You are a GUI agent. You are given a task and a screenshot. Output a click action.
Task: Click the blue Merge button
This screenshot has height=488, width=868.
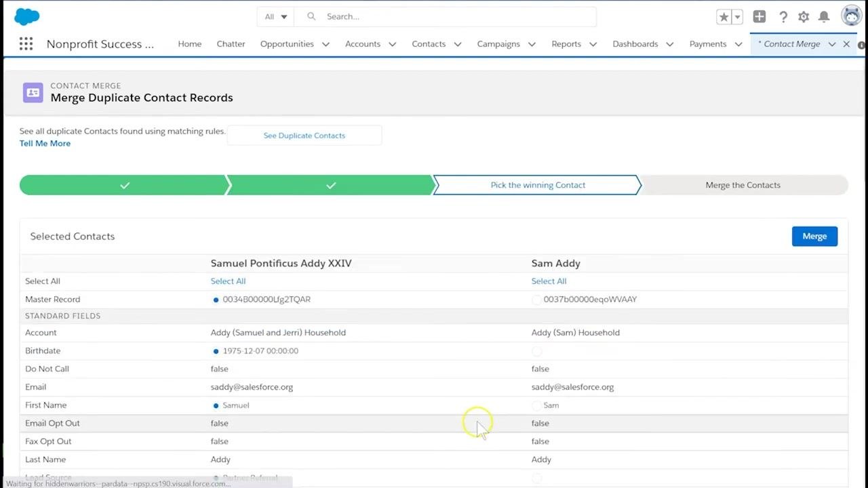click(x=814, y=237)
